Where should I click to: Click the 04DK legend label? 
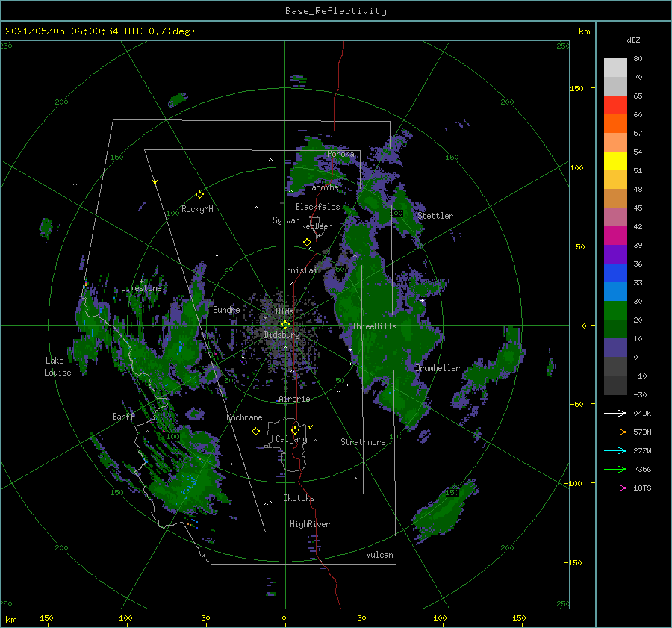point(642,414)
